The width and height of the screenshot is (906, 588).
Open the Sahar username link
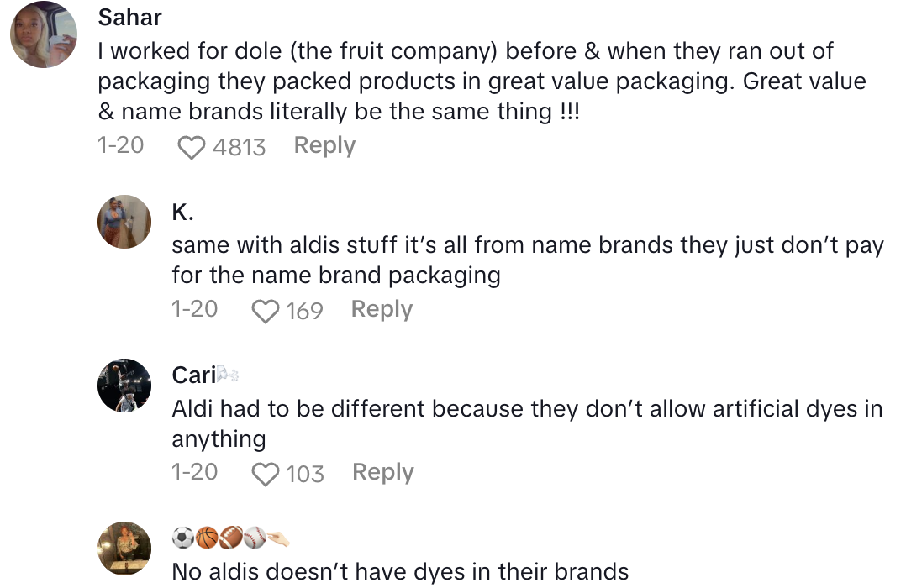click(129, 17)
